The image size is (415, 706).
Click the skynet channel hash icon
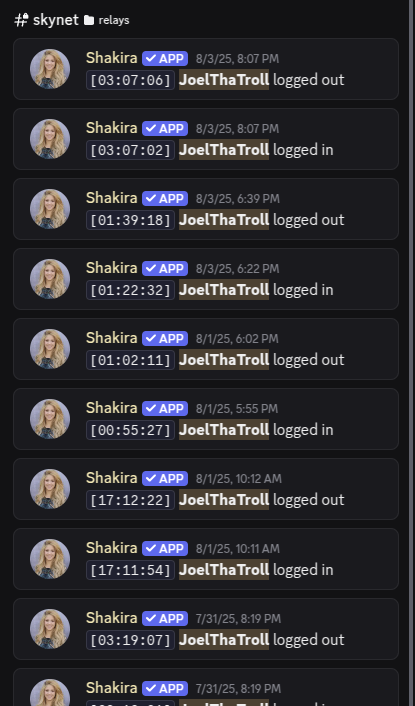point(22,20)
